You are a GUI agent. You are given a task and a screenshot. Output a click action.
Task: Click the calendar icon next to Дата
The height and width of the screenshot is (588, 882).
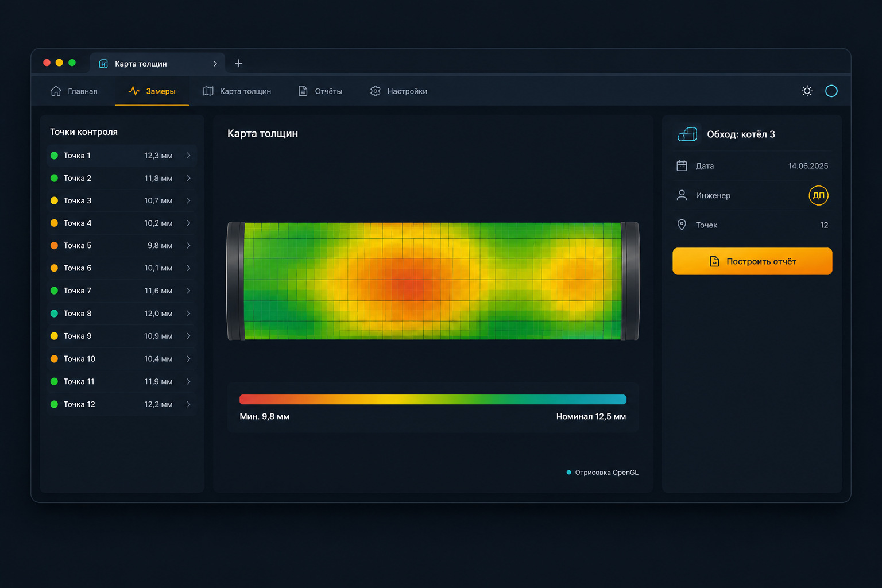coord(682,165)
